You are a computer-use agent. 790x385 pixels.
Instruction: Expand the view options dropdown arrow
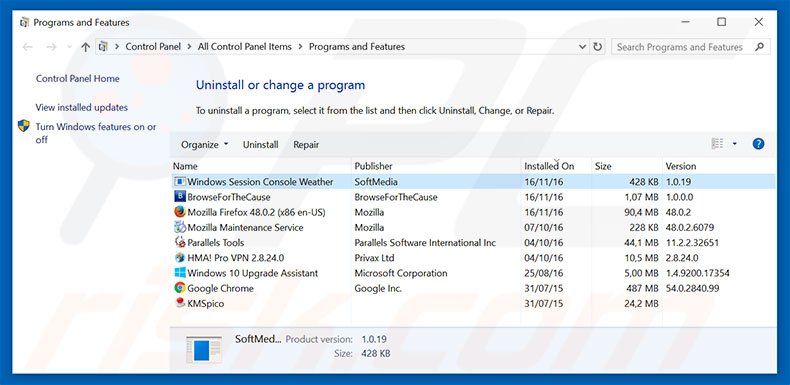tap(735, 144)
